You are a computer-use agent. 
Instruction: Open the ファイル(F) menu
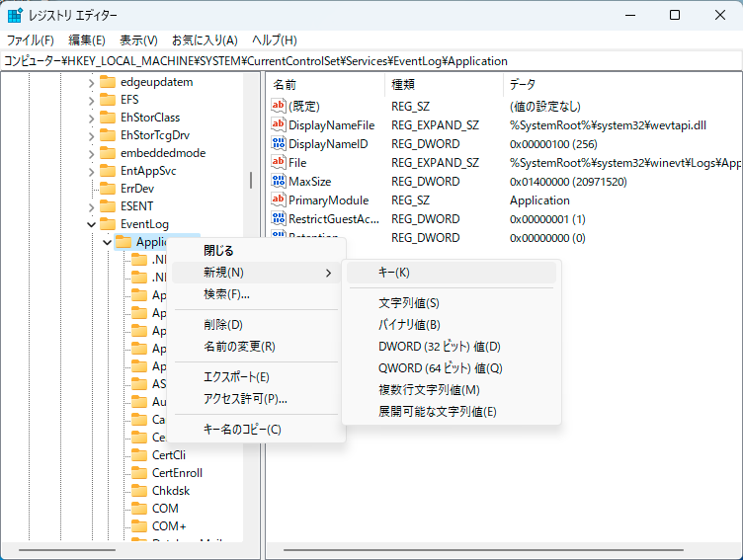click(31, 40)
